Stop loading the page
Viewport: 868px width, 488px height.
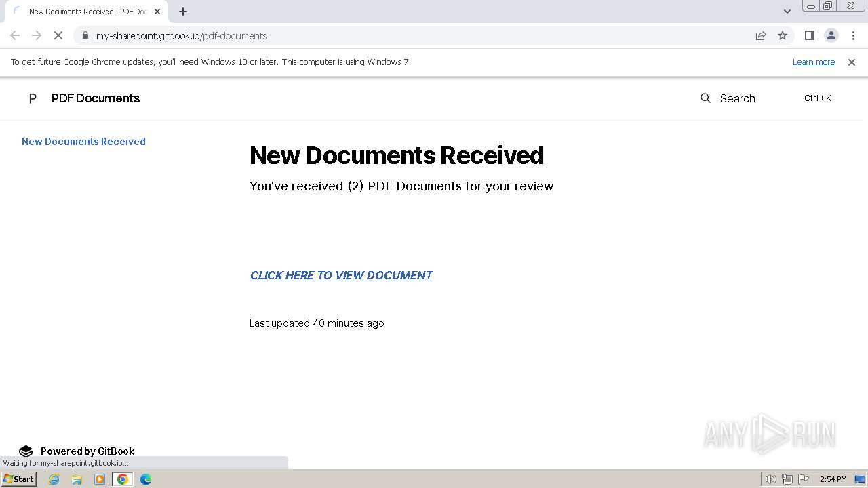click(58, 35)
